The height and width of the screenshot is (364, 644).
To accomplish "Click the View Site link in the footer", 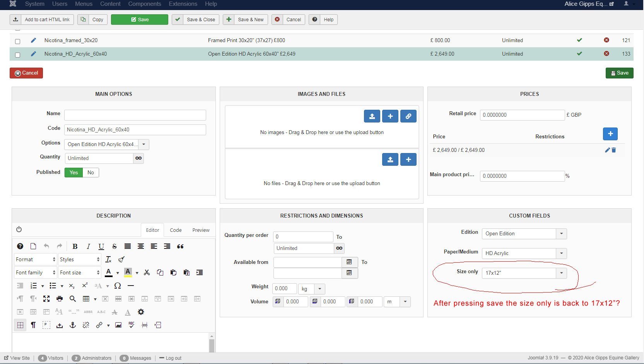I will (x=17, y=358).
